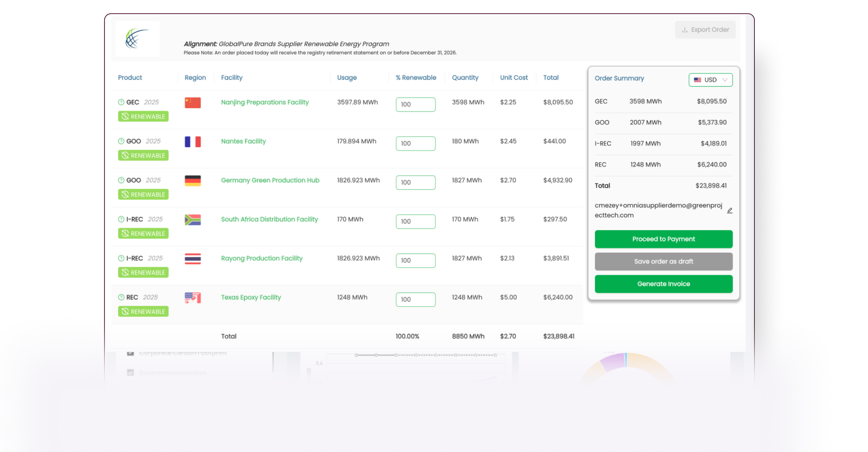
Task: Click the Germany flag region icon
Action: click(193, 181)
